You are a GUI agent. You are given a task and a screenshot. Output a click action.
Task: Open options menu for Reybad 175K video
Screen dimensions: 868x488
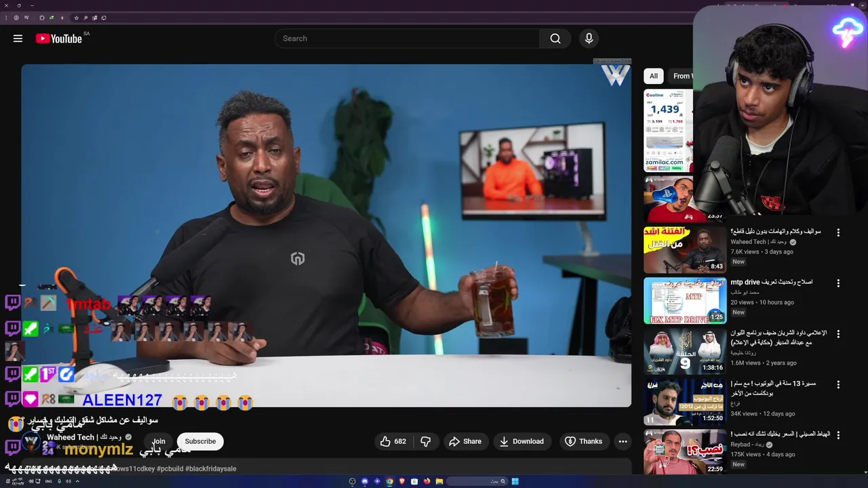pyautogui.click(x=838, y=435)
